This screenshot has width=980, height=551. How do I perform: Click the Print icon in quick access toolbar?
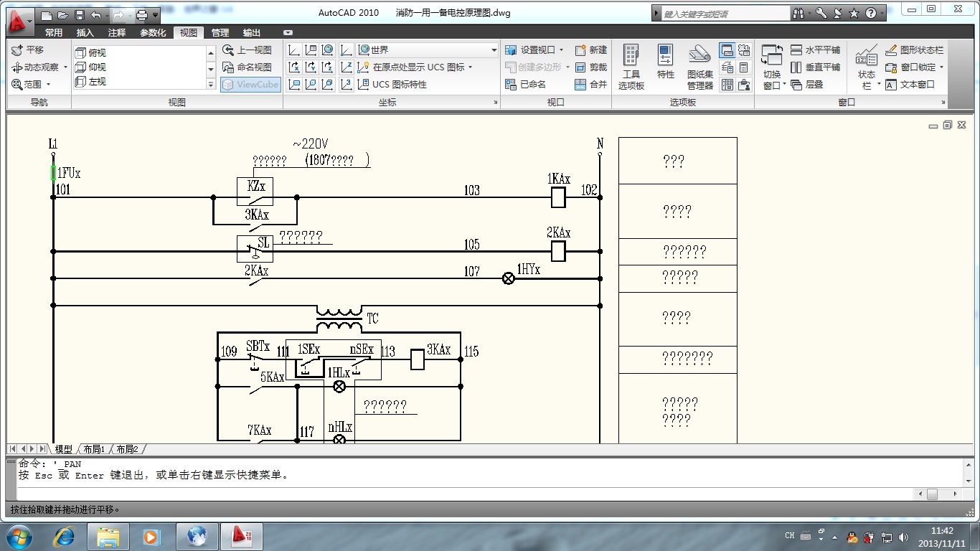(142, 15)
